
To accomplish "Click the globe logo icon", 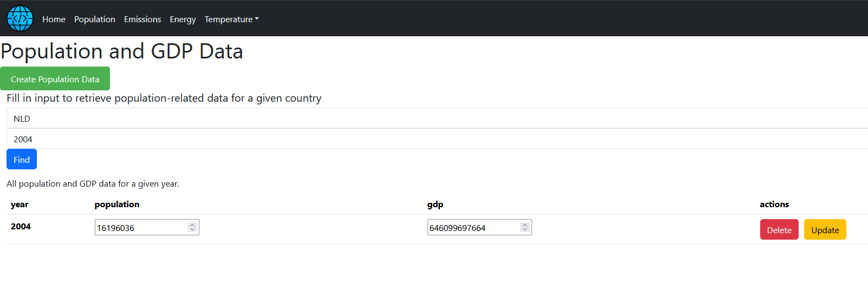I will click(20, 18).
